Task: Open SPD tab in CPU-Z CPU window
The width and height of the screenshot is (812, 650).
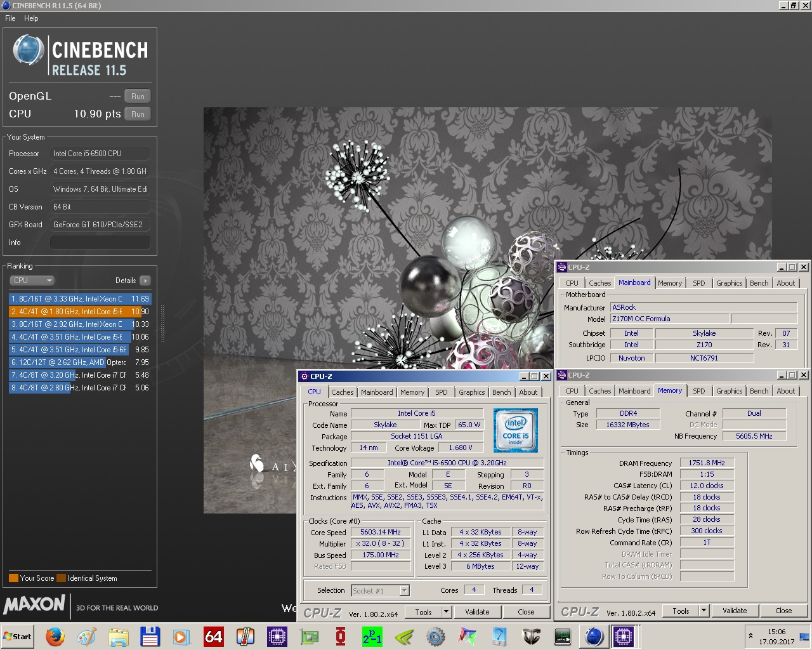Action: [x=441, y=392]
